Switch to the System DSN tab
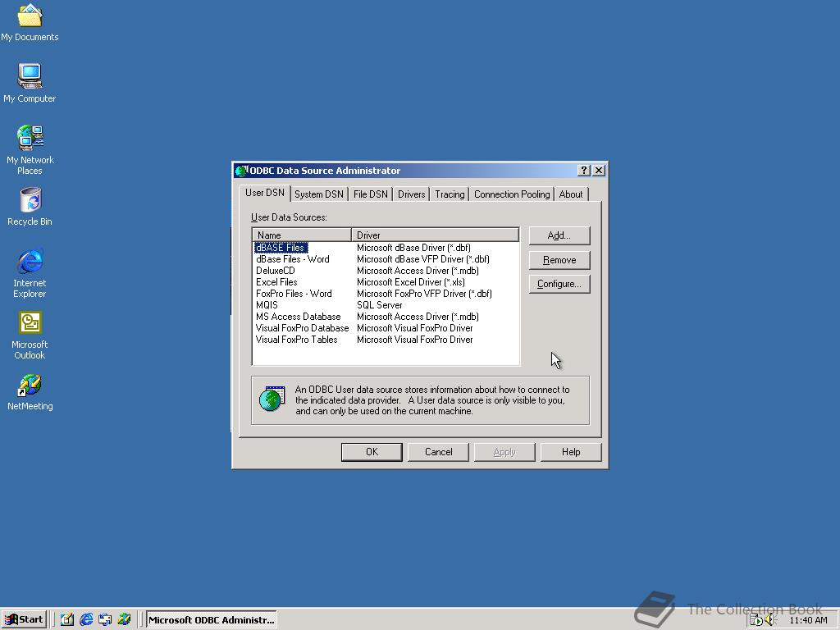The height and width of the screenshot is (630, 840). (319, 194)
